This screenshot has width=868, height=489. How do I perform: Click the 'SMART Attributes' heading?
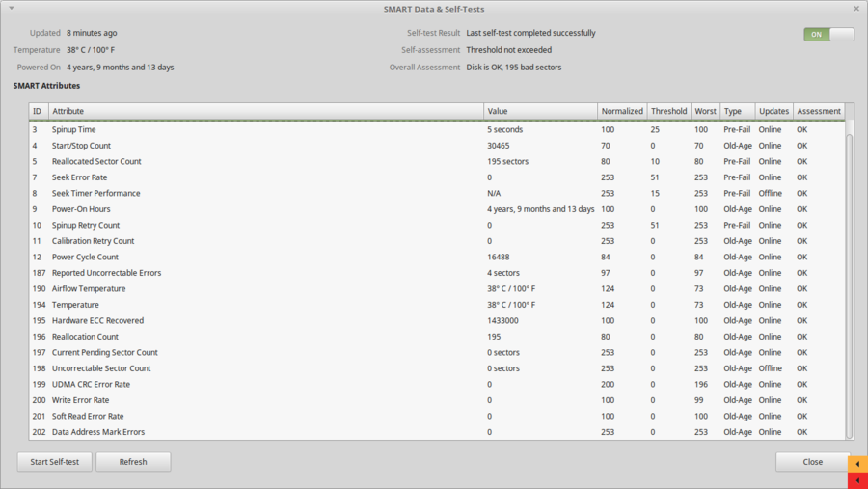tap(46, 86)
